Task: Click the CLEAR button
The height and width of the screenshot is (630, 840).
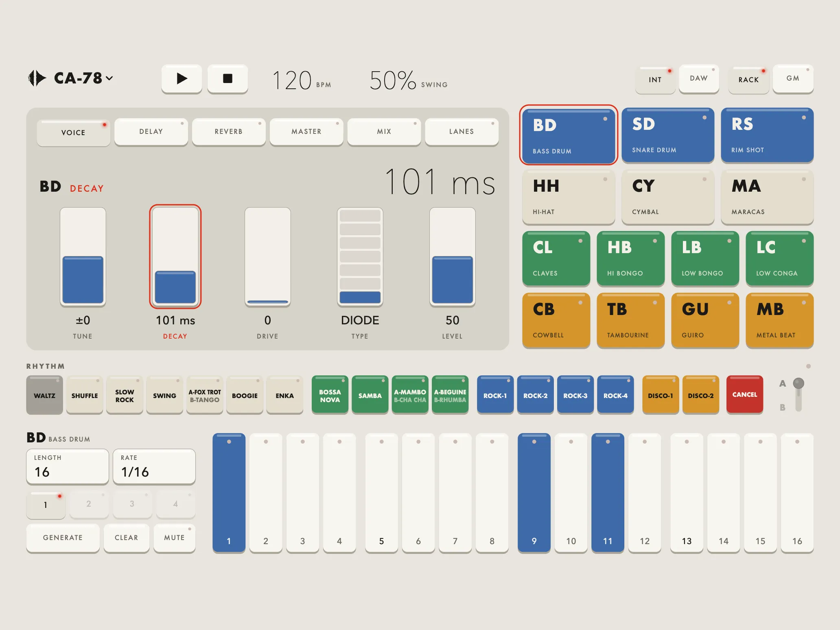Action: (127, 538)
